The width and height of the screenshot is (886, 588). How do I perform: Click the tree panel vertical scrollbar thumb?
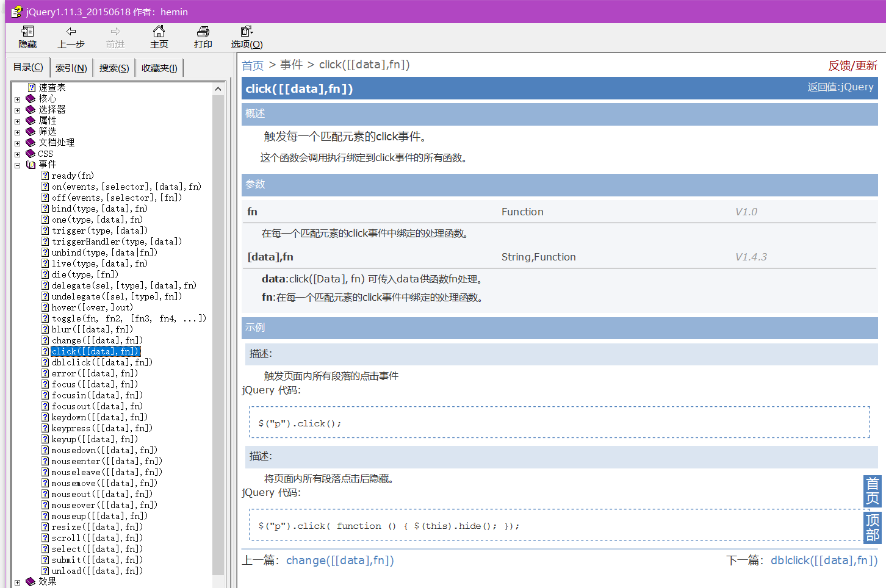pyautogui.click(x=218, y=334)
